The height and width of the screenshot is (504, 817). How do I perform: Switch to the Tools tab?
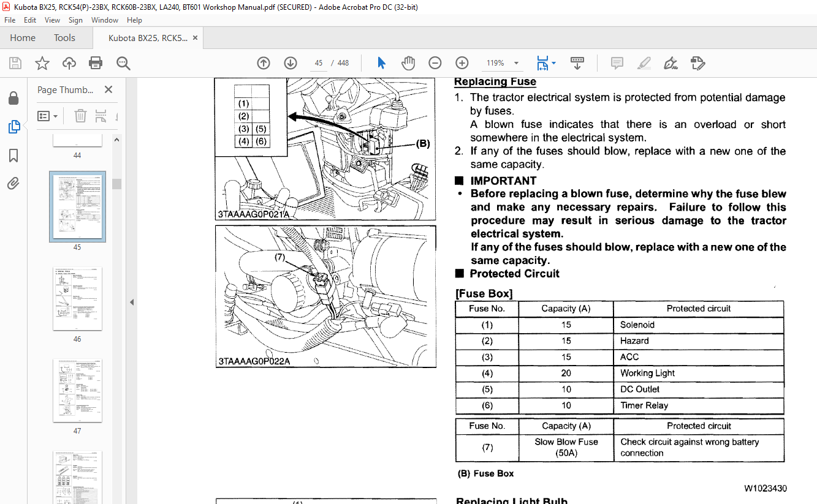[64, 38]
